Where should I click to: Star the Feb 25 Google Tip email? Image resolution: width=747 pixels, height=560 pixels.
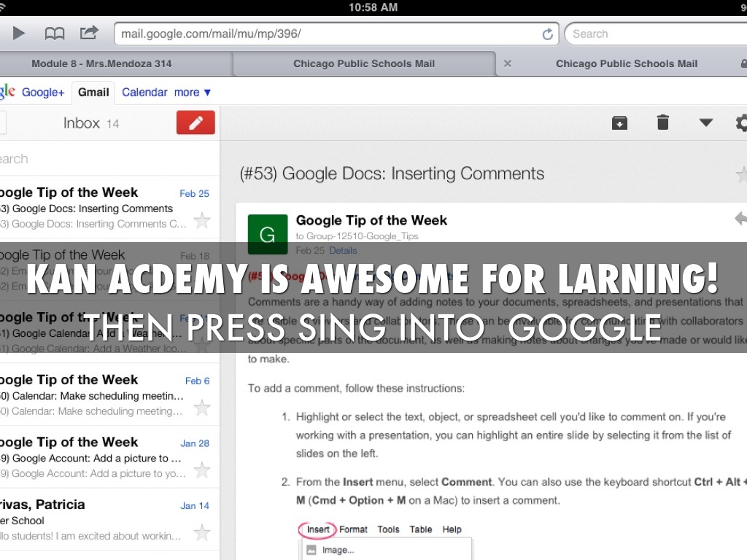point(201,220)
